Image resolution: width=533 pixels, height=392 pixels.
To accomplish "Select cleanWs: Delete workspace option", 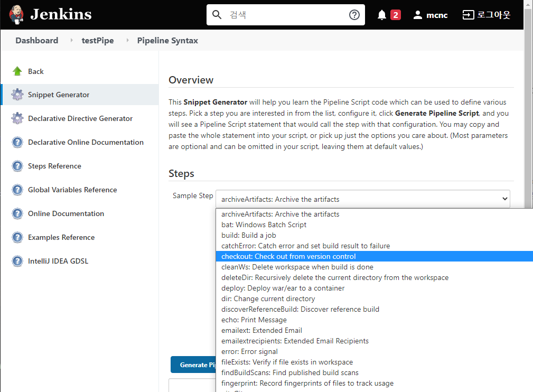I will pos(374,267).
